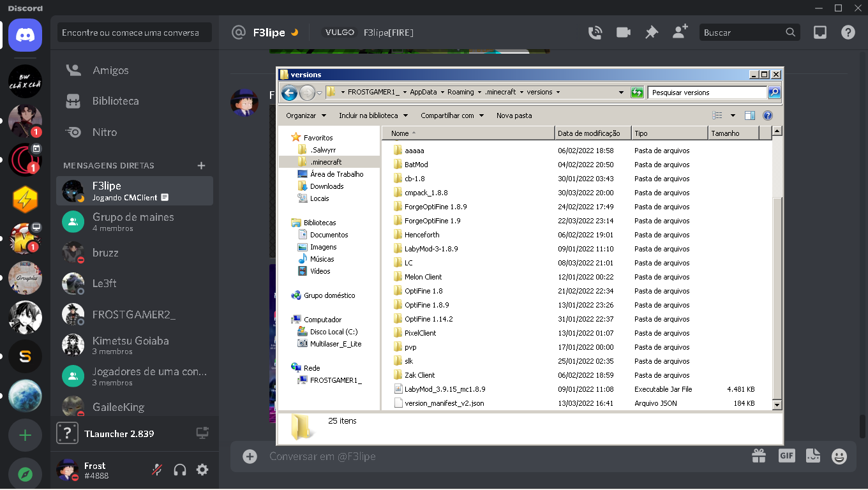Start a video call in Discord header
Viewport: 868px width, 490px height.
(623, 33)
